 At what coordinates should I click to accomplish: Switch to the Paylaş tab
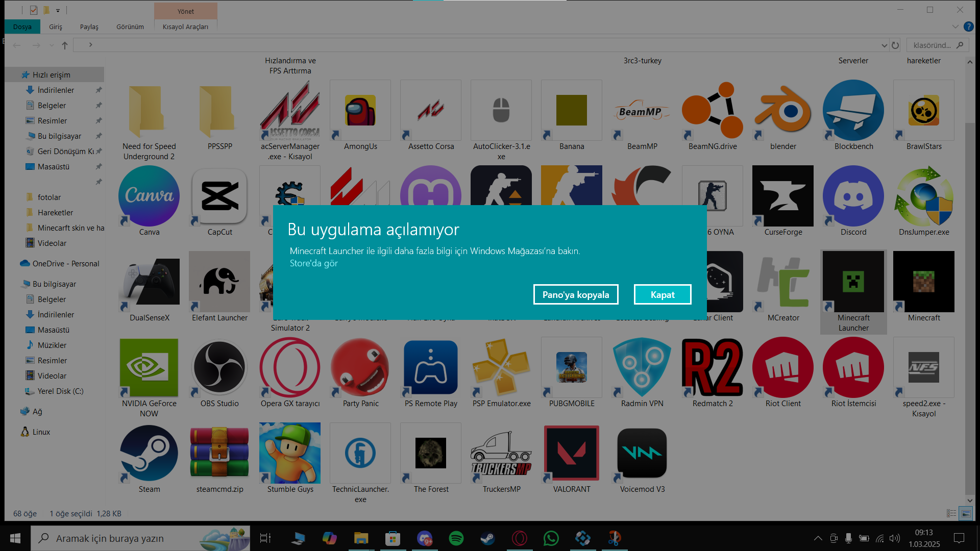[x=89, y=27]
